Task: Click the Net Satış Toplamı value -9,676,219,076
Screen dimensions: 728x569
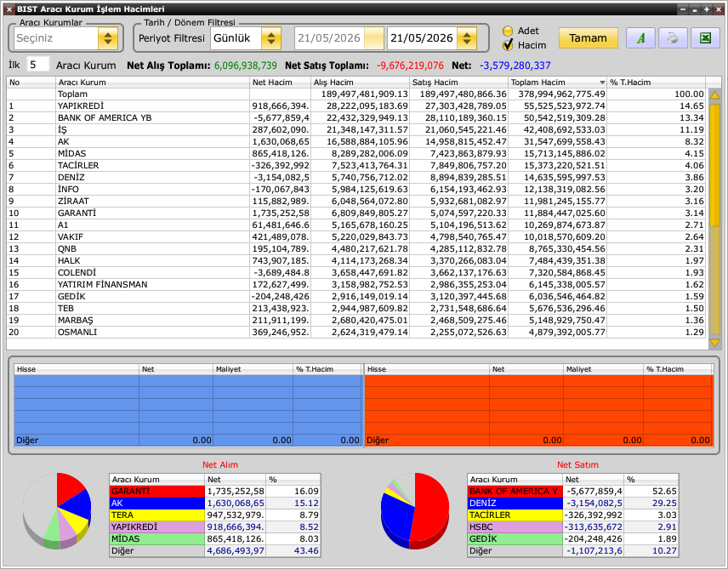Action: (x=410, y=65)
